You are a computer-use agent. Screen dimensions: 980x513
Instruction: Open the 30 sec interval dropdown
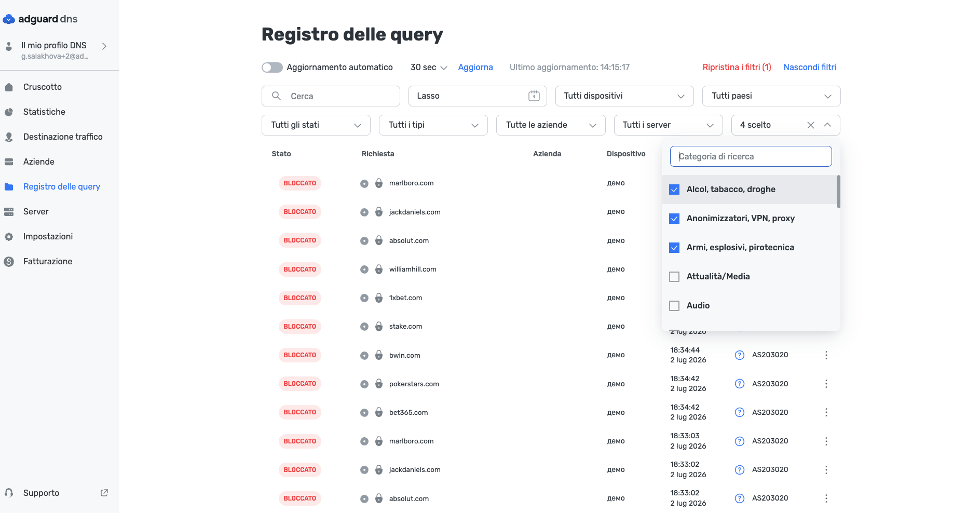429,67
